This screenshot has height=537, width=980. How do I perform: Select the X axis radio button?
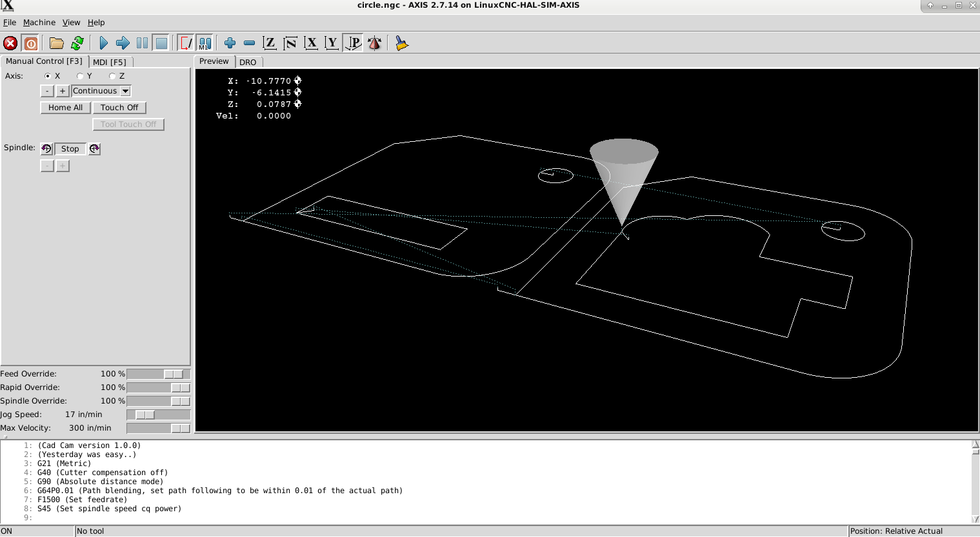pos(48,76)
